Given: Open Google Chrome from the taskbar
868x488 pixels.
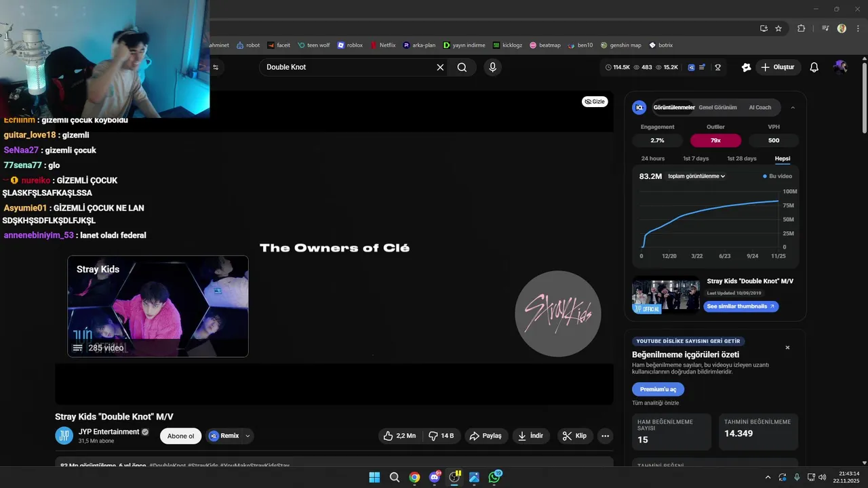Looking at the screenshot, I should (x=414, y=477).
